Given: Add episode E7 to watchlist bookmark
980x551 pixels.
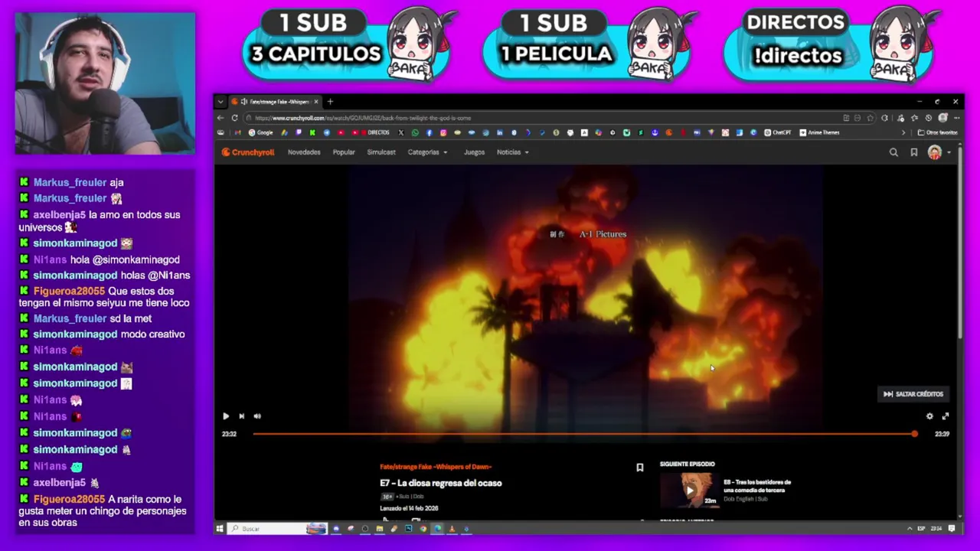Looking at the screenshot, I should coord(640,468).
